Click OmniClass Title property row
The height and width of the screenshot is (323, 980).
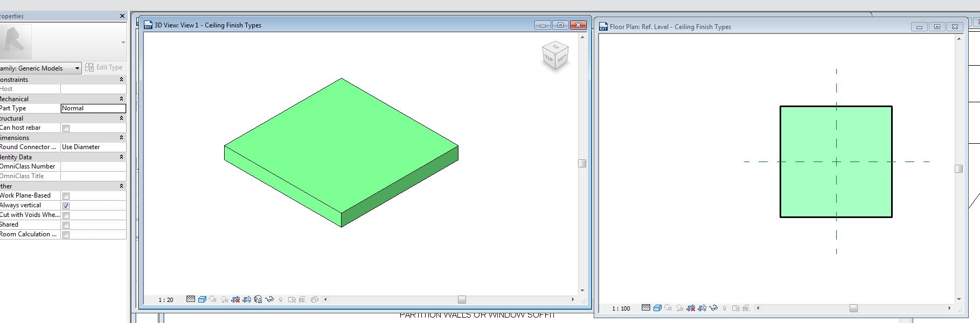[63, 176]
